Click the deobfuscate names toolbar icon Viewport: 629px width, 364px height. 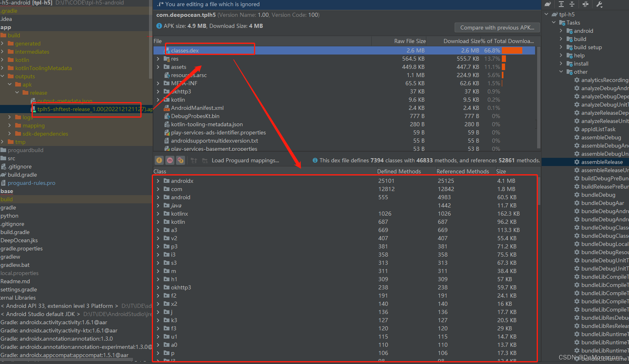point(205,160)
